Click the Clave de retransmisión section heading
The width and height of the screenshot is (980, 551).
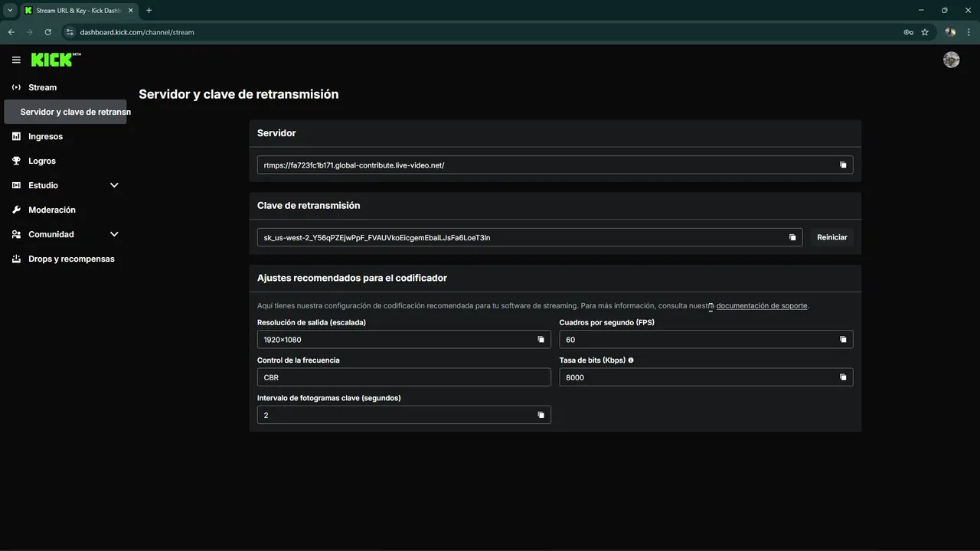[x=309, y=205]
